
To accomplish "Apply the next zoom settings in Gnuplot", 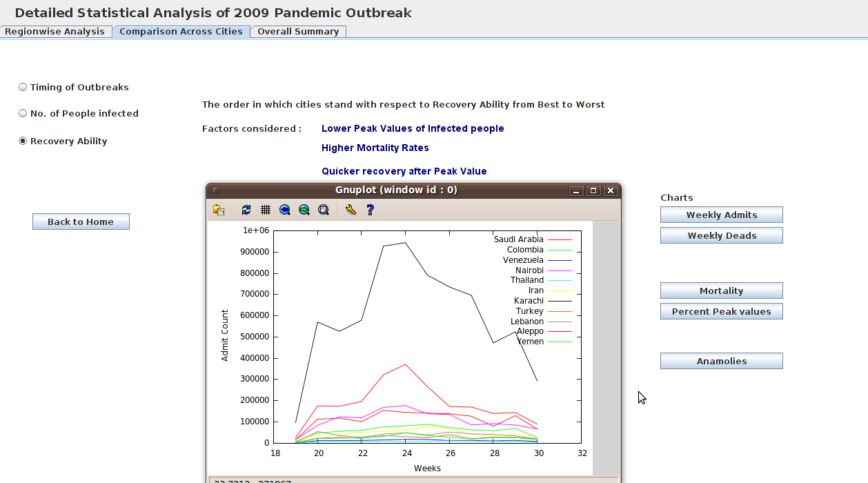I will tap(304, 210).
